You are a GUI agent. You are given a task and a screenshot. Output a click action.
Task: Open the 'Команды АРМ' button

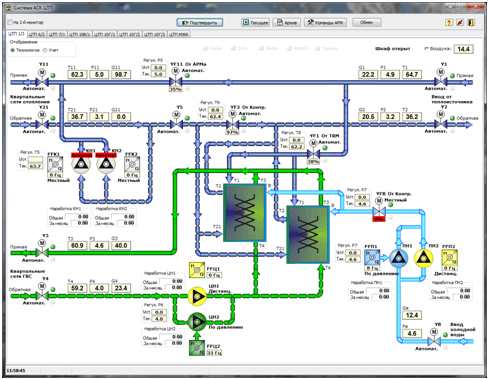pos(325,22)
